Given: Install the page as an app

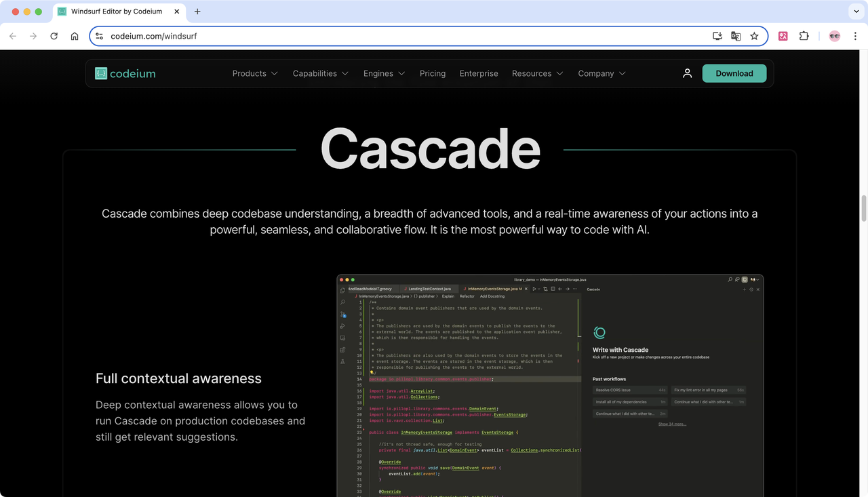Looking at the screenshot, I should (x=717, y=36).
